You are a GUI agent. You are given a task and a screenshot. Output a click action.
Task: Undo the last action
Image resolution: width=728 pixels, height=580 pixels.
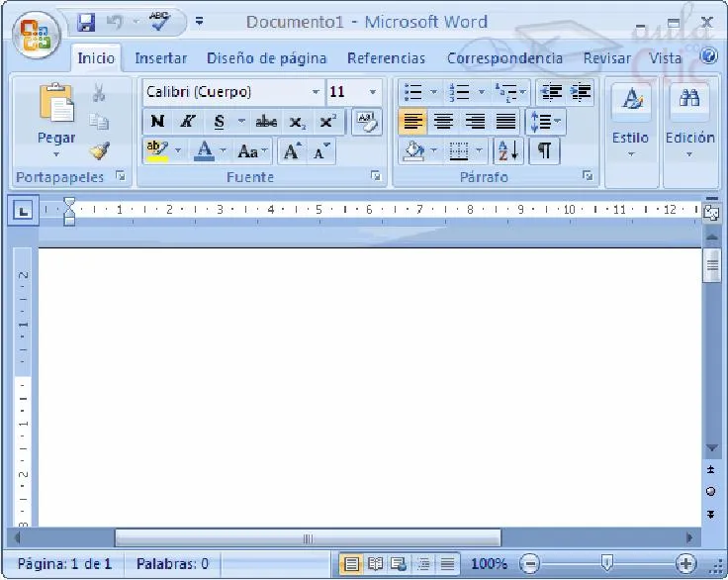tap(115, 22)
